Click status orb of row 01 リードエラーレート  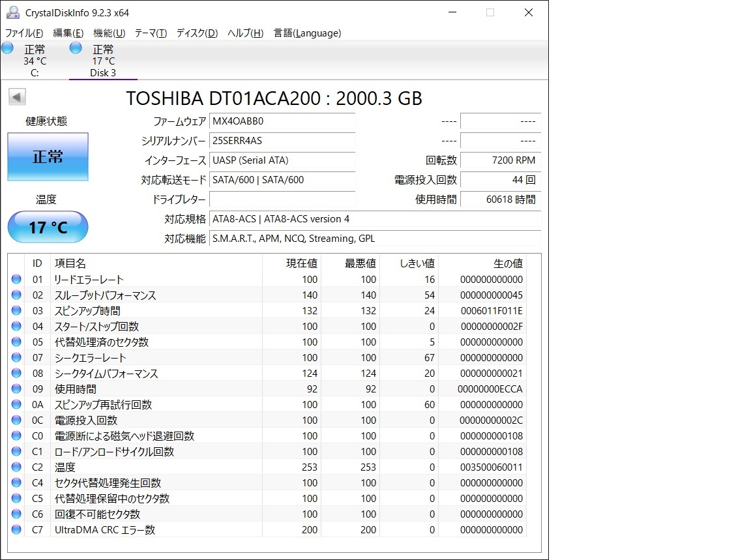(16, 279)
